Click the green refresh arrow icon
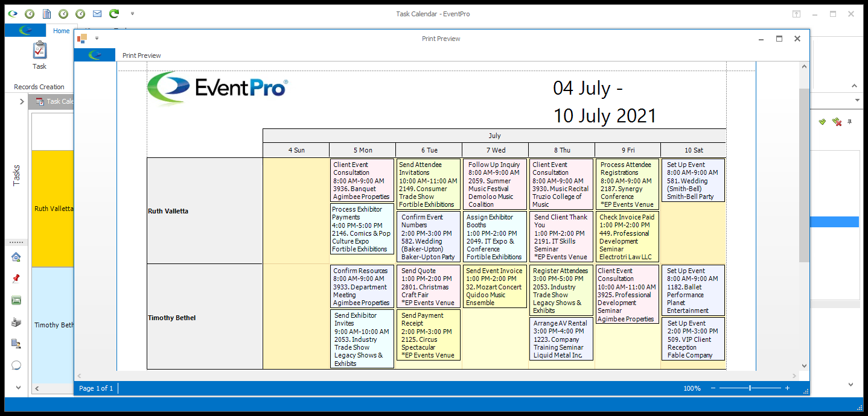The width and height of the screenshot is (868, 416). pos(114,13)
